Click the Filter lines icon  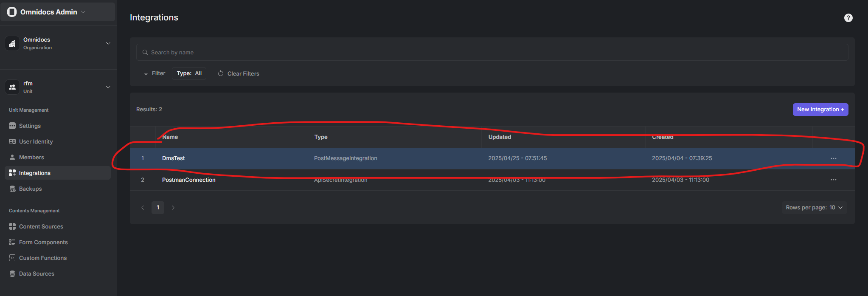point(146,73)
